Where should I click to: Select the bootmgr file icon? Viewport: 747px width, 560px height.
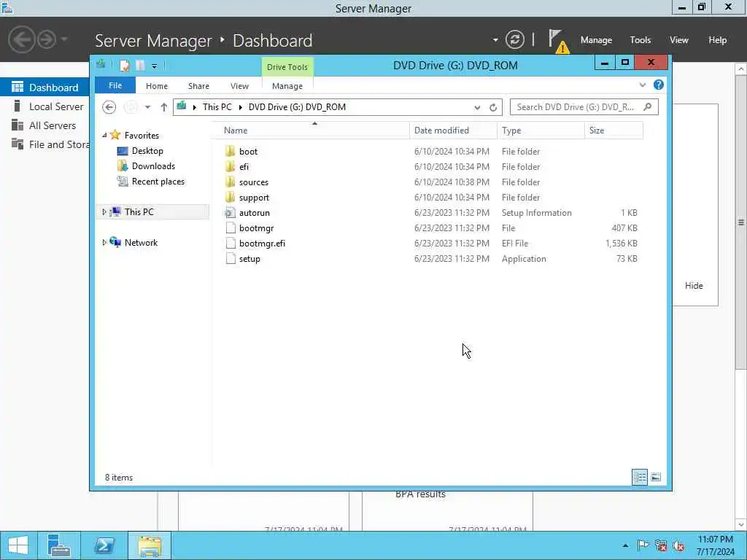coord(231,228)
